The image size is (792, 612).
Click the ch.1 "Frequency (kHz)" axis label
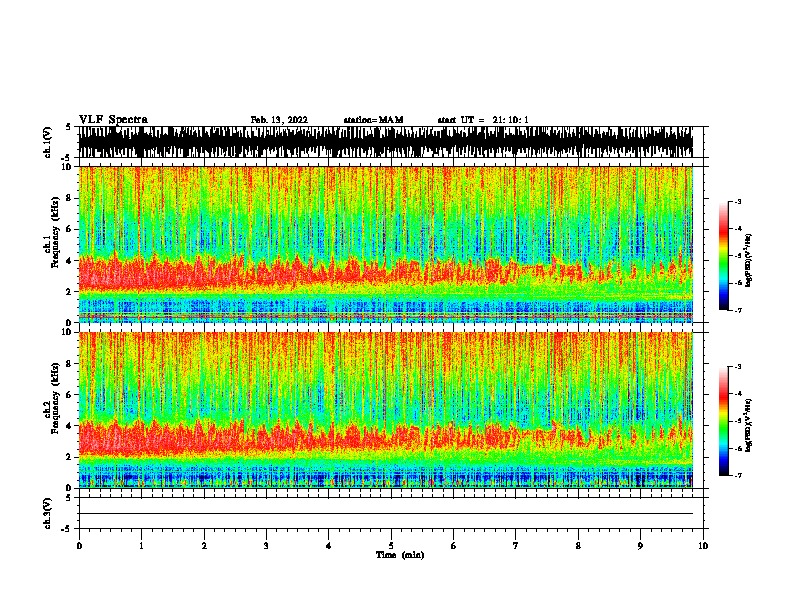pyautogui.click(x=56, y=232)
